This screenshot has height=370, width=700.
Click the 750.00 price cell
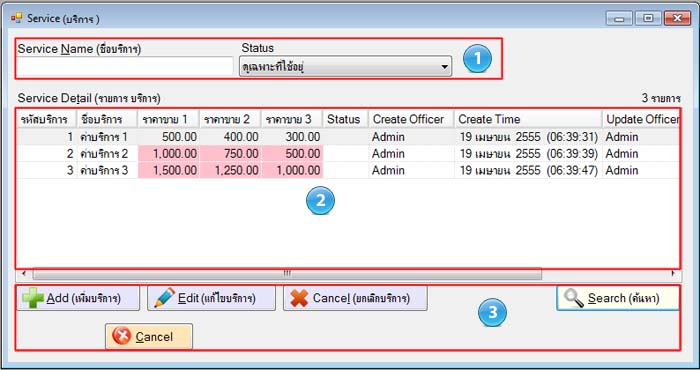[230, 154]
